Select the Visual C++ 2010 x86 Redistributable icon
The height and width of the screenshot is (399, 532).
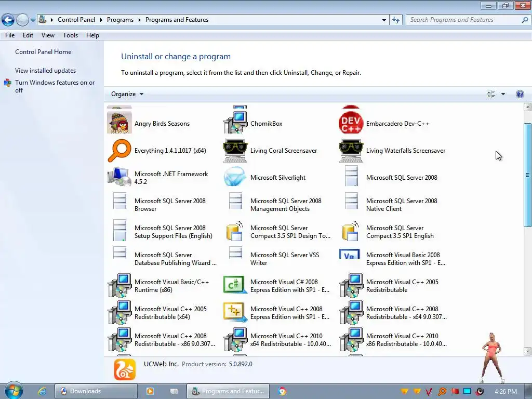pos(351,340)
